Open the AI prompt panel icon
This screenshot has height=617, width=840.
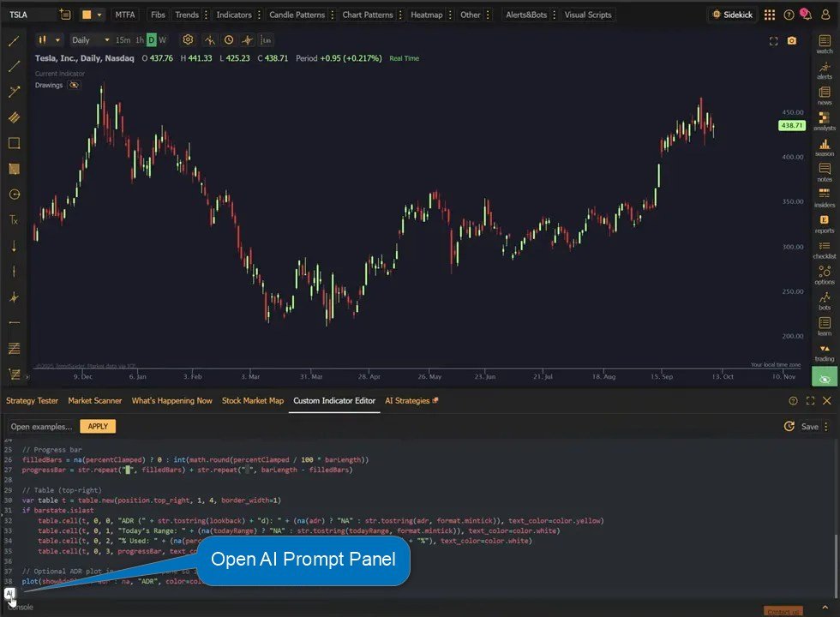pos(9,593)
